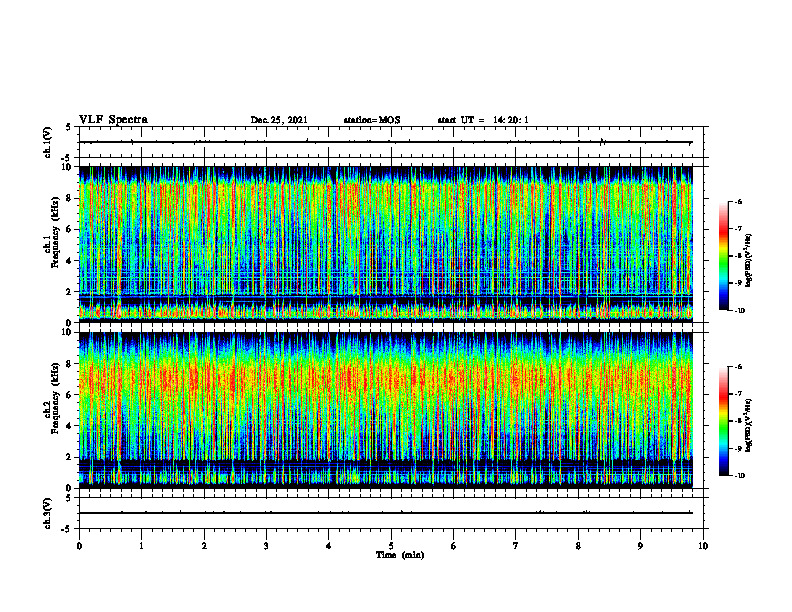The image size is (792, 612).
Task: Click the "6" tick on the time axis
Action: coord(454,546)
